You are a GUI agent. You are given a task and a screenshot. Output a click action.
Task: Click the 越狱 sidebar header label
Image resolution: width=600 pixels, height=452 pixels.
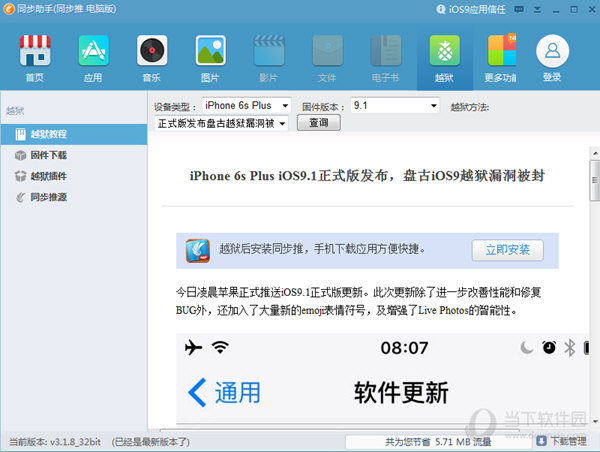point(15,111)
